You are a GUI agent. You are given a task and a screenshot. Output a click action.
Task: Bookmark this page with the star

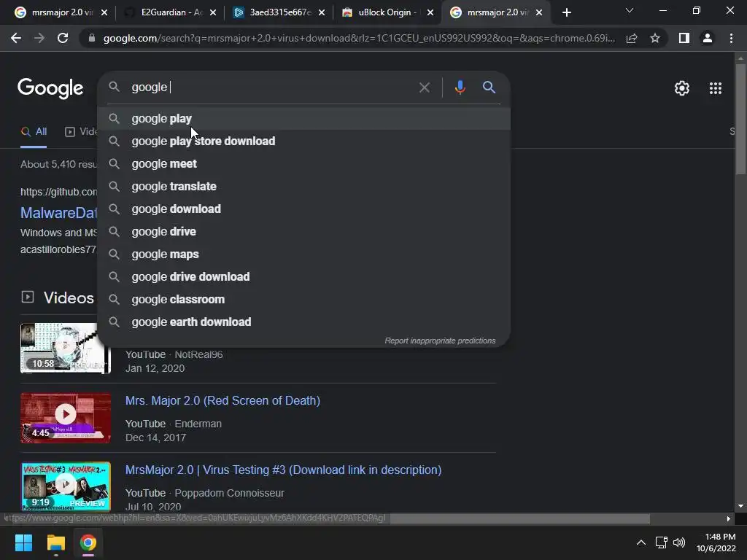tap(655, 38)
